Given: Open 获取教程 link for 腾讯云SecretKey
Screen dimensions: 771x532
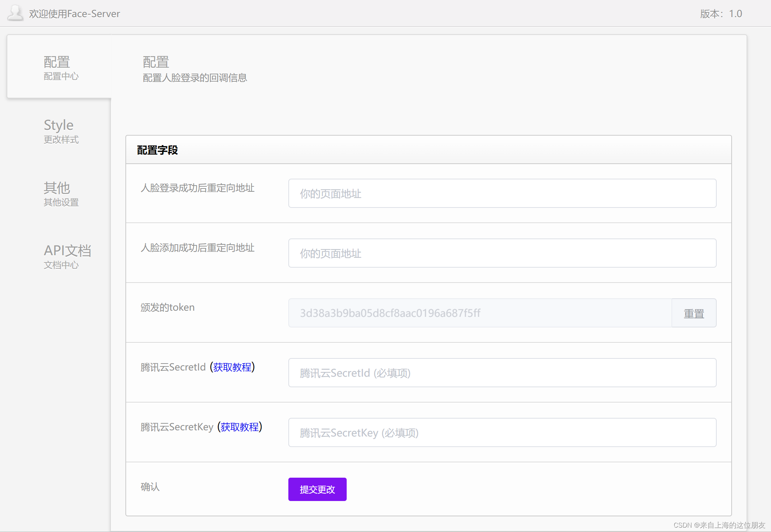Looking at the screenshot, I should tap(240, 427).
